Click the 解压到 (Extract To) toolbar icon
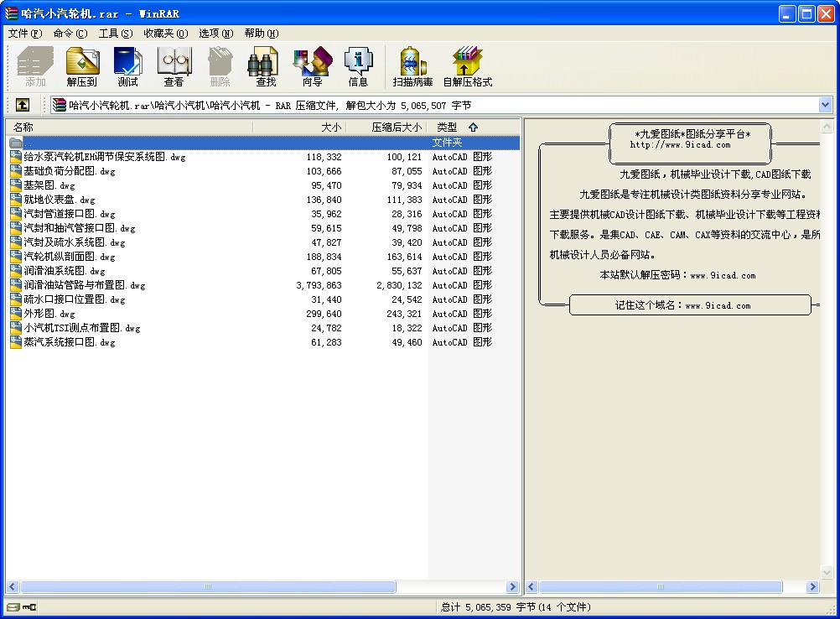Viewport: 840px width, 619px height. click(x=82, y=66)
